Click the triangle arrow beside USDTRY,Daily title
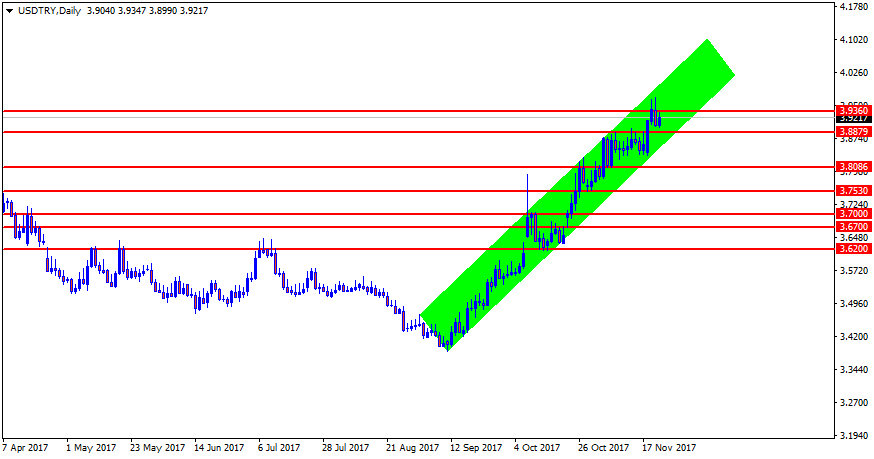The image size is (874, 459). point(9,11)
